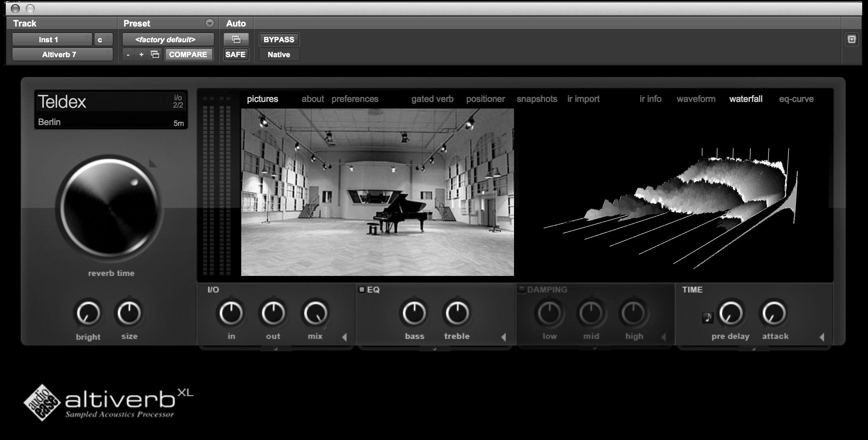The width and height of the screenshot is (868, 440).
Task: Open the about tab
Action: [313, 99]
